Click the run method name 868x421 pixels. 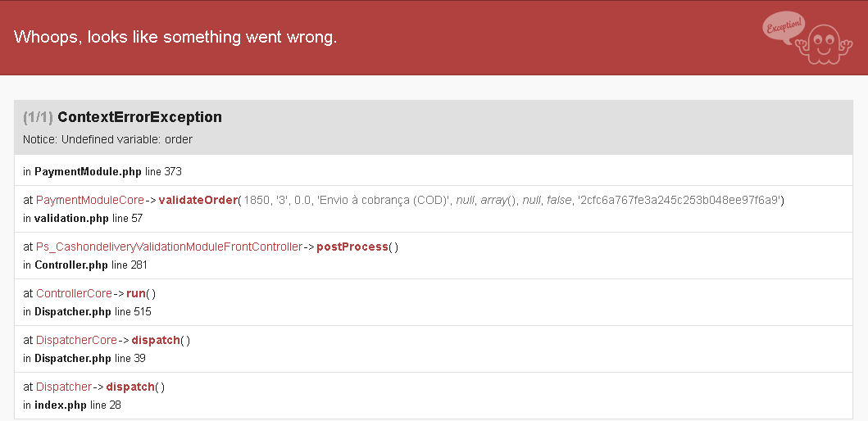coord(136,293)
